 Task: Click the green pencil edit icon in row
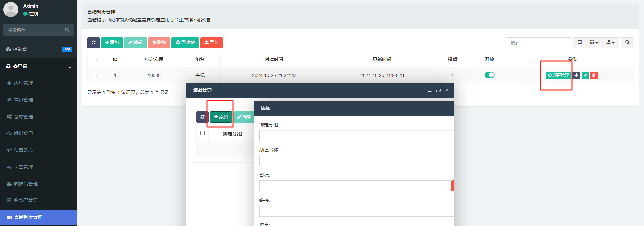[585, 75]
